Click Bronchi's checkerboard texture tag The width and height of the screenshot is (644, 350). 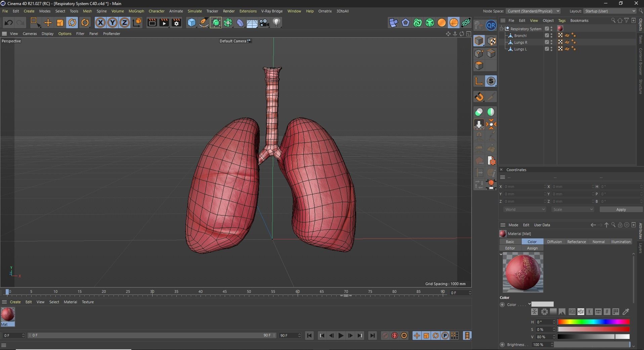click(x=560, y=35)
